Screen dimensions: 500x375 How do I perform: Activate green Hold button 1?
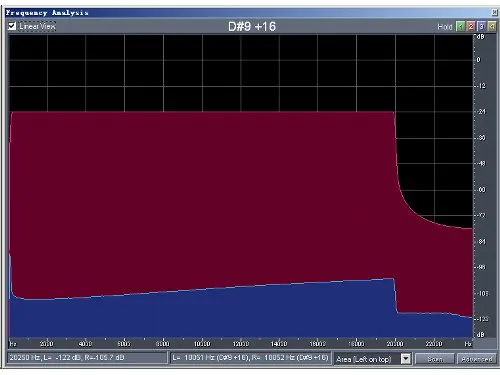coord(460,27)
